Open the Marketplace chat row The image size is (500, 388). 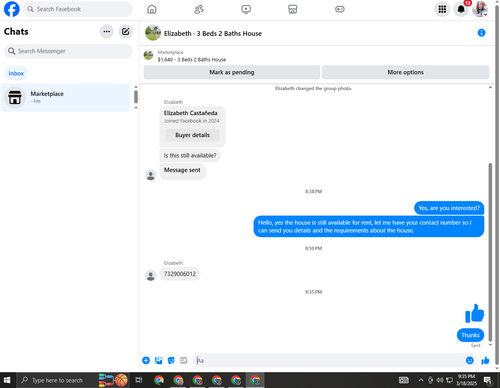pos(65,97)
